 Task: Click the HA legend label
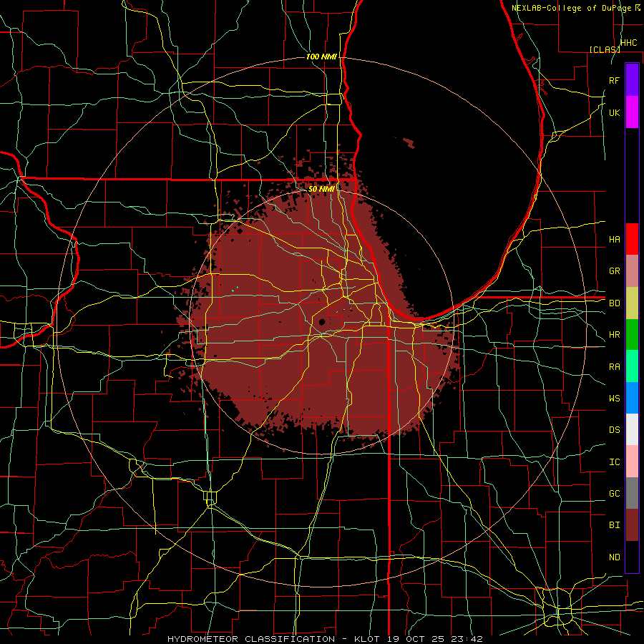[615, 240]
